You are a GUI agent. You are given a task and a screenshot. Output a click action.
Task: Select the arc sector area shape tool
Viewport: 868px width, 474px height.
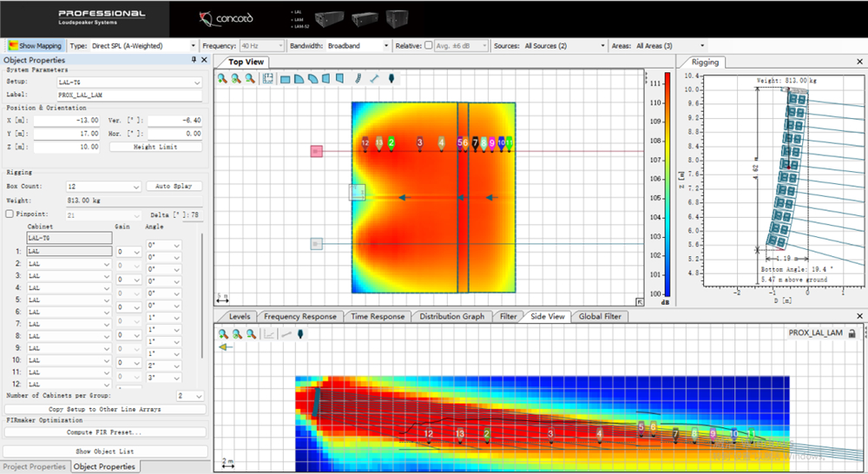tap(312, 79)
